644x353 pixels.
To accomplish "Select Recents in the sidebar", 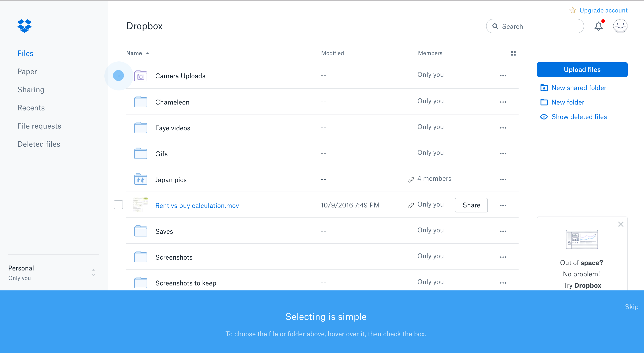I will tap(31, 108).
